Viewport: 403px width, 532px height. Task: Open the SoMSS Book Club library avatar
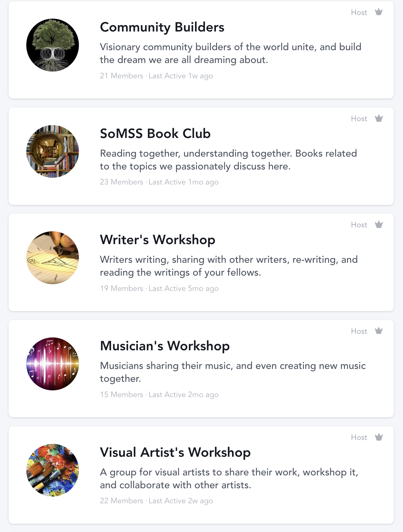point(53,151)
